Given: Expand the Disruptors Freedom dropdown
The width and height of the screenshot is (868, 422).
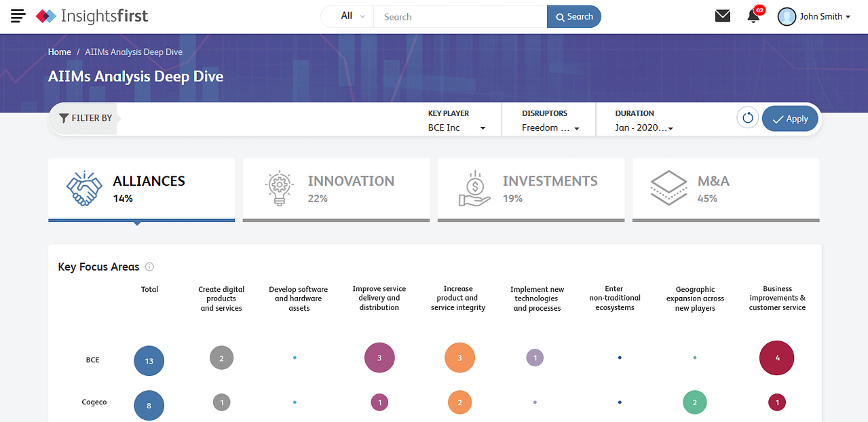Looking at the screenshot, I should (550, 128).
